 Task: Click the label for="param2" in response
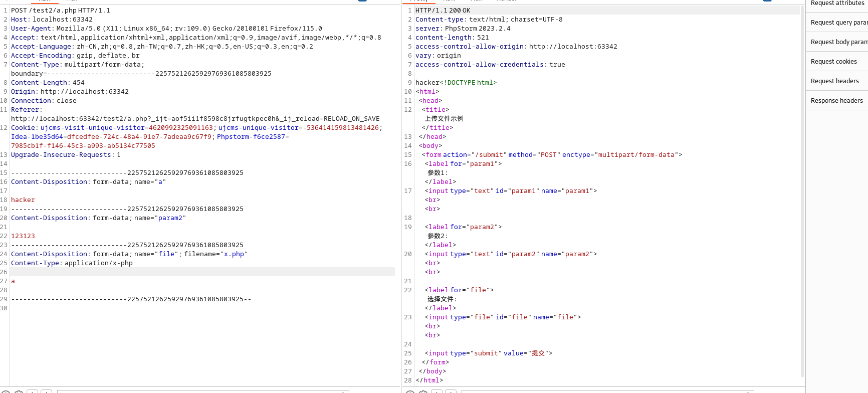464,227
